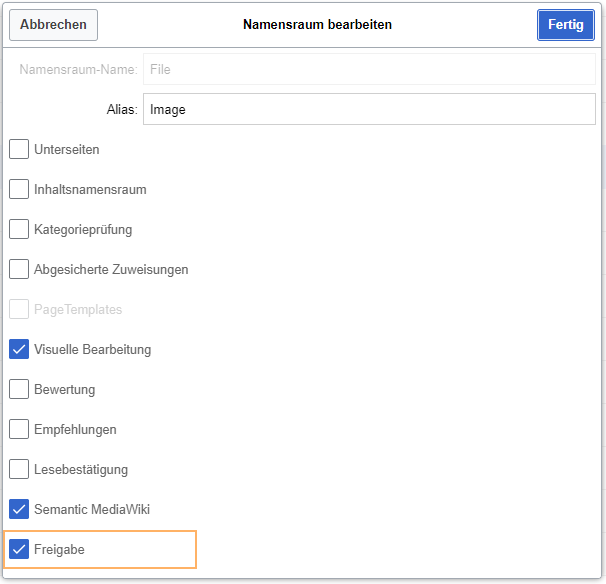Confirm changes with the Fertig button
This screenshot has width=606, height=584.
tap(565, 25)
